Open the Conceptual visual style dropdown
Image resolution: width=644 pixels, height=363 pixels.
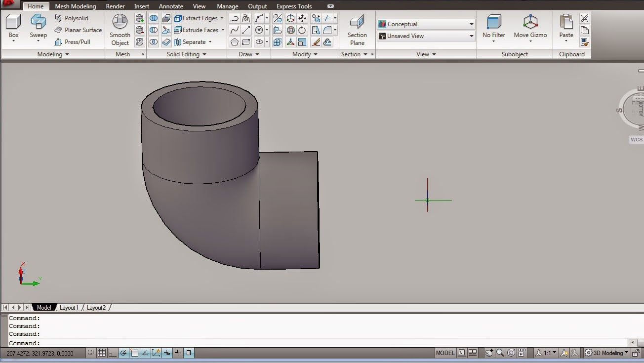(426, 24)
